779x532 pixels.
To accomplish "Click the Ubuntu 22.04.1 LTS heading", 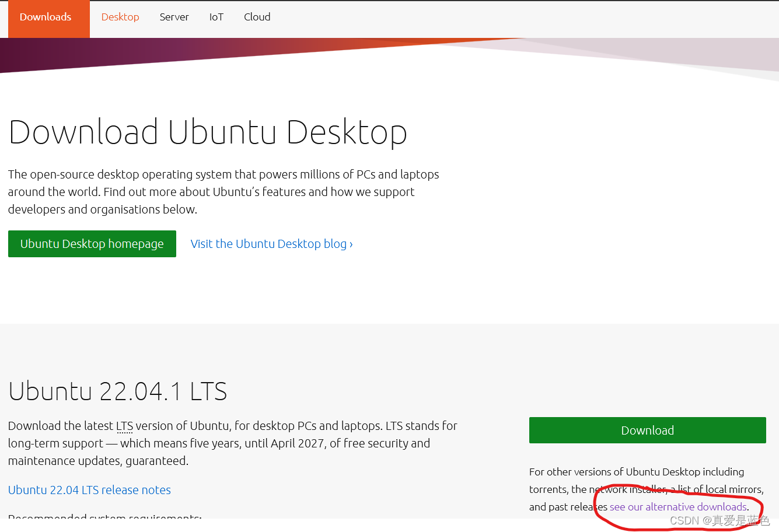I will pyautogui.click(x=118, y=391).
